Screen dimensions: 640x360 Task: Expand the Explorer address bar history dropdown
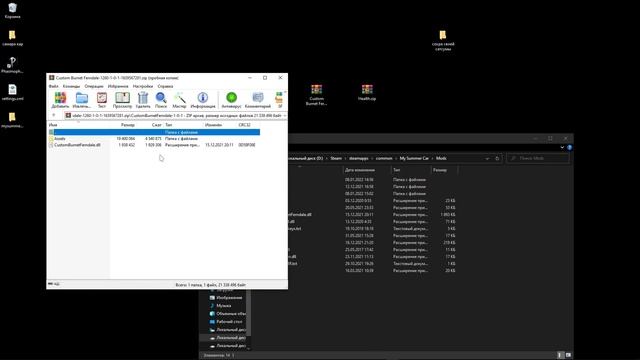487,158
